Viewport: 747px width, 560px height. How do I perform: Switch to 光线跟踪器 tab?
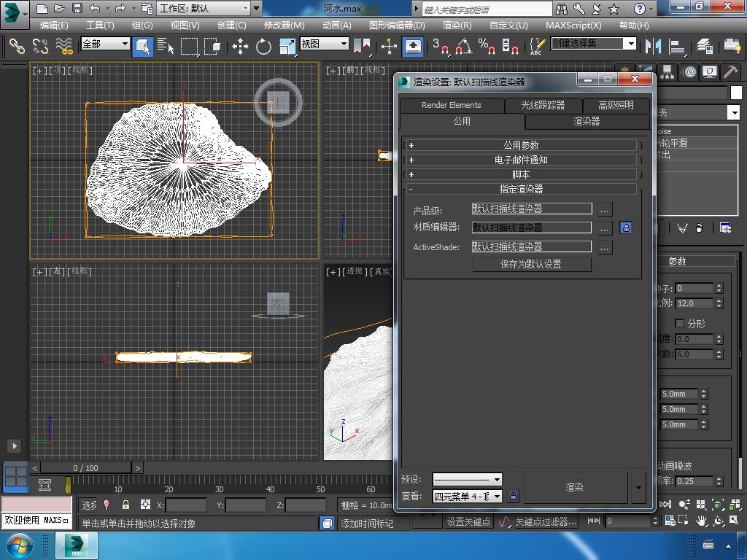[x=543, y=105]
